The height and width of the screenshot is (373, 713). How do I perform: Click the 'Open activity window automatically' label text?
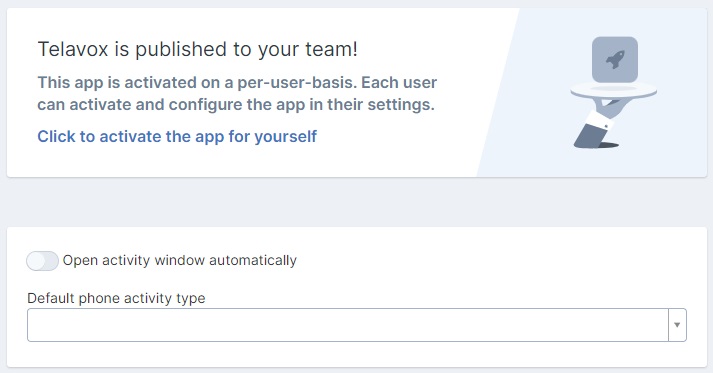pyautogui.click(x=180, y=260)
